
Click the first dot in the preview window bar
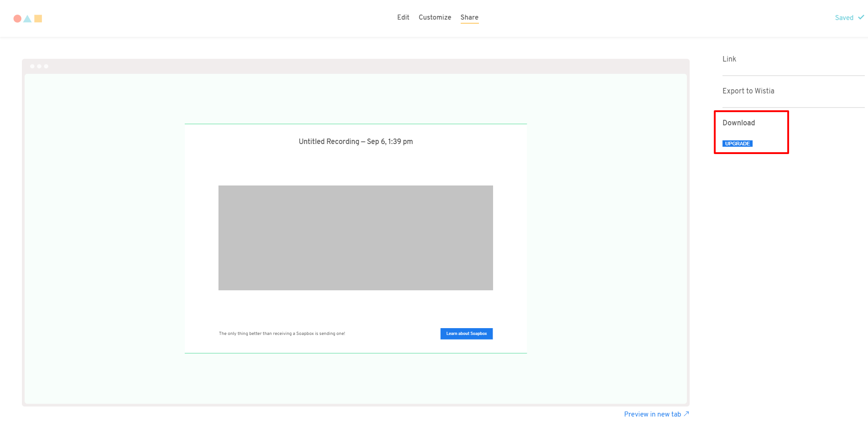coord(32,67)
